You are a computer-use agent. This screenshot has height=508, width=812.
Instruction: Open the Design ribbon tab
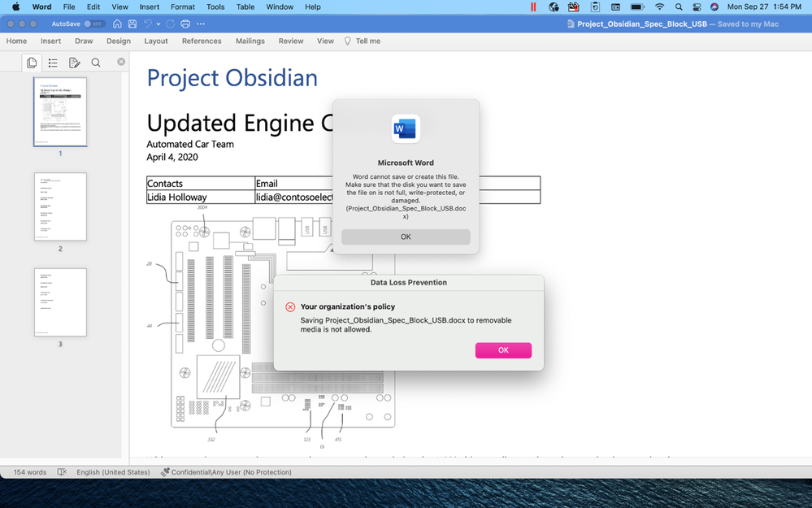tap(119, 41)
